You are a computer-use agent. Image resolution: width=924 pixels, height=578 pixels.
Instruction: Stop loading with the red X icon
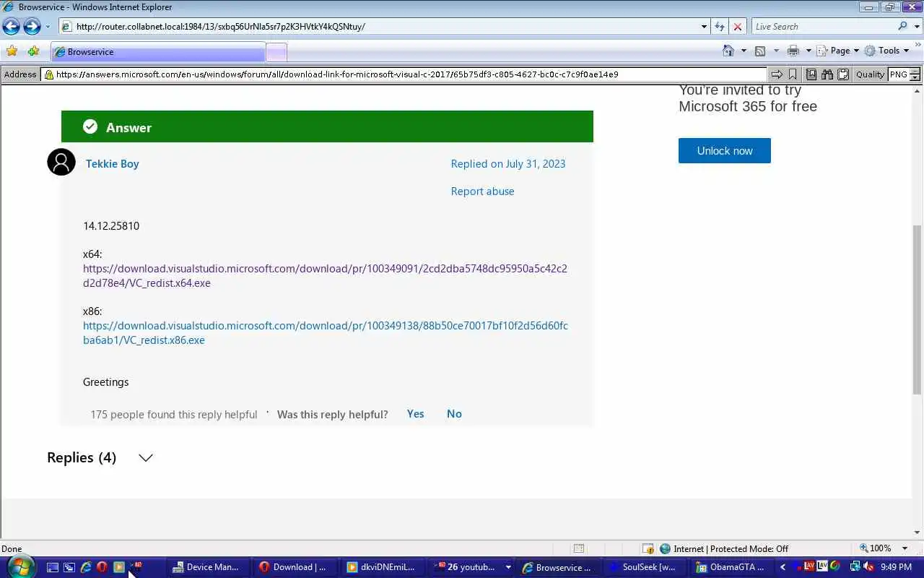737,27
